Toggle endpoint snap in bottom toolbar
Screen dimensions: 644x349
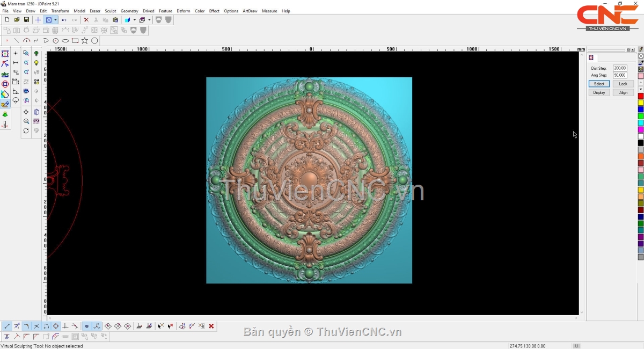pos(7,326)
